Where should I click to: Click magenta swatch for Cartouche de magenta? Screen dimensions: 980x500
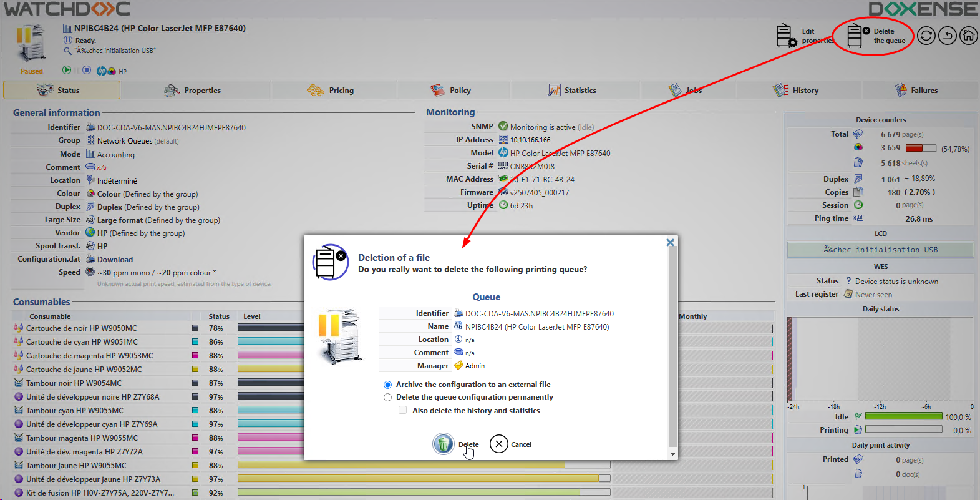[195, 355]
